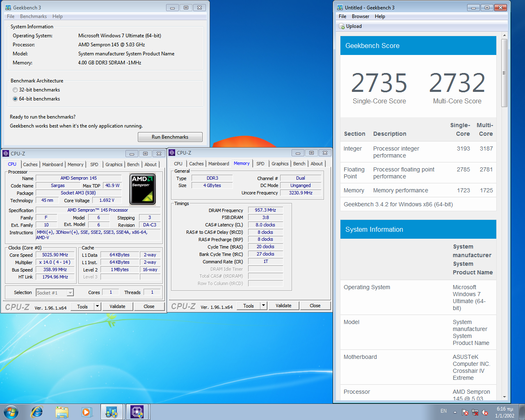The width and height of the screenshot is (525, 420).
Task: Click the right CPU-Z window title icon
Action: [172, 153]
